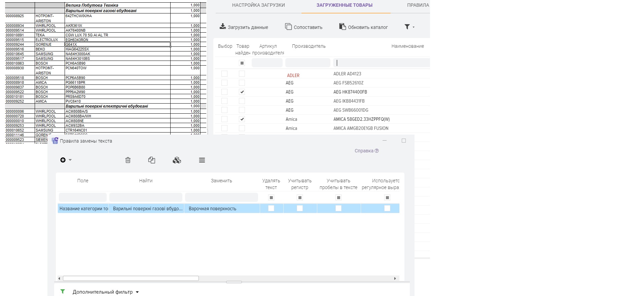Tick Выбор checkbox for AEG FSB52610Z

224,83
